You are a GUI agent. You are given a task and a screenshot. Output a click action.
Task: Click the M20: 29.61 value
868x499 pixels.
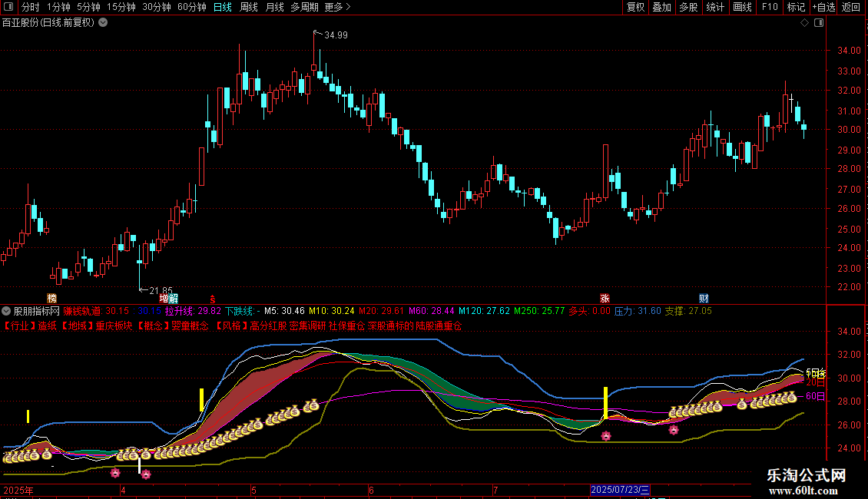pos(382,311)
